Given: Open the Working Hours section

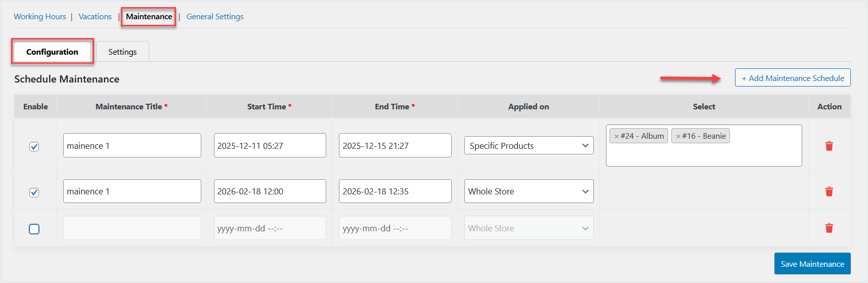Looking at the screenshot, I should coord(40,17).
